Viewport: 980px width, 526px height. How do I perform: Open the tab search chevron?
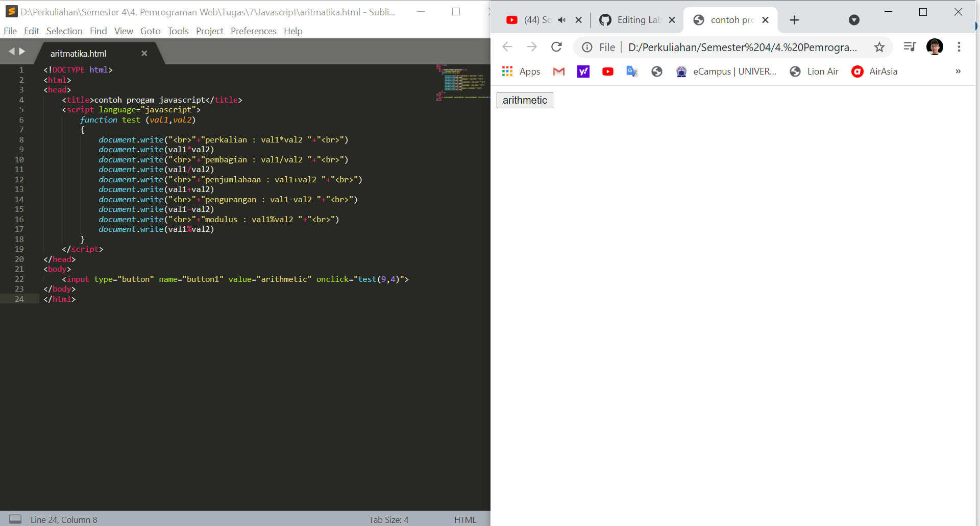(x=854, y=20)
